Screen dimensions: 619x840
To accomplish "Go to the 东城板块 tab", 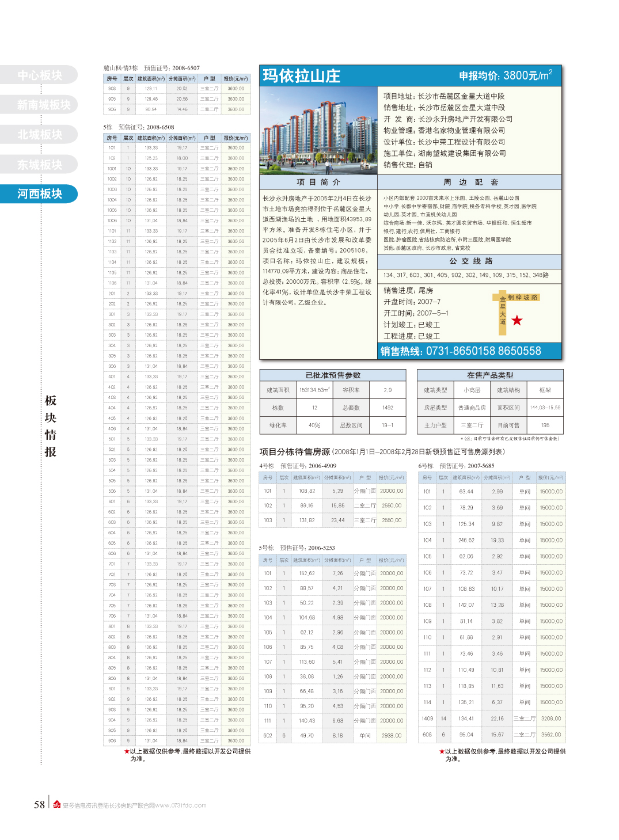I will pos(39,165).
